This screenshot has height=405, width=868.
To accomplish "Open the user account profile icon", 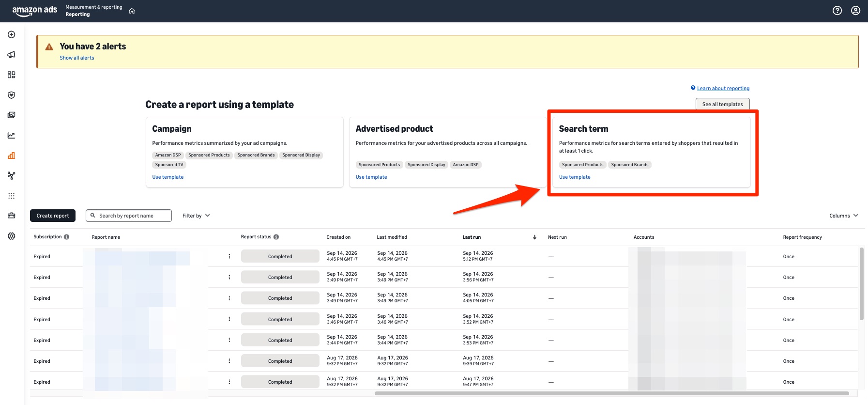I will tap(855, 11).
